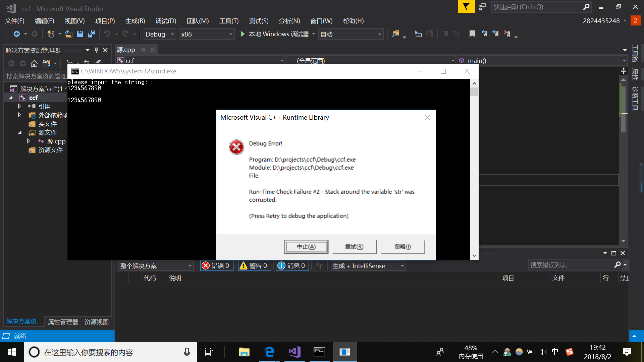This screenshot has height=362, width=644.
Task: Expand the 引用 tree node
Action: pyautogui.click(x=19, y=106)
